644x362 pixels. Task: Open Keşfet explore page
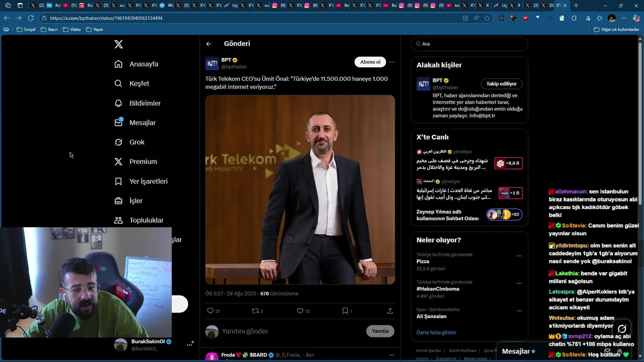click(132, 83)
